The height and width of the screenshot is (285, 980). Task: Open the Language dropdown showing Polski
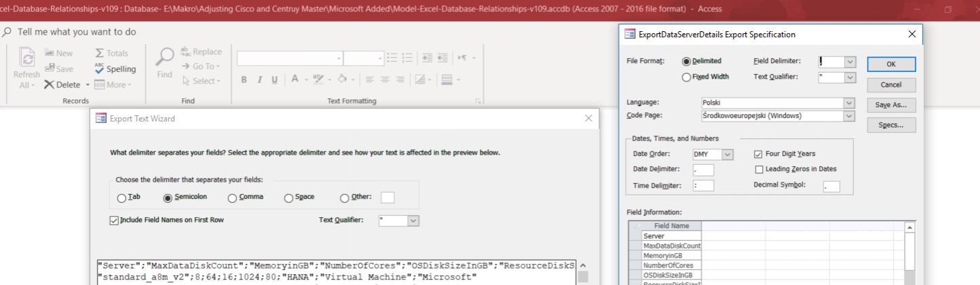tap(848, 102)
